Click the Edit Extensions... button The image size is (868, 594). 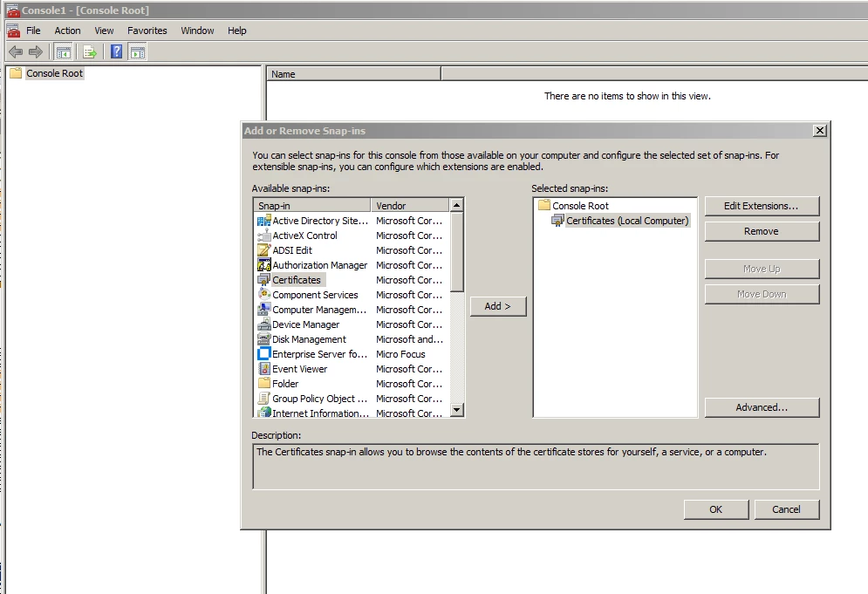pyautogui.click(x=762, y=206)
